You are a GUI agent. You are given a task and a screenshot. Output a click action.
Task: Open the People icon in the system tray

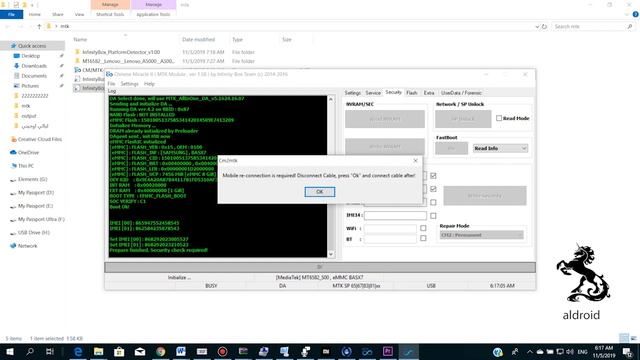(515, 352)
